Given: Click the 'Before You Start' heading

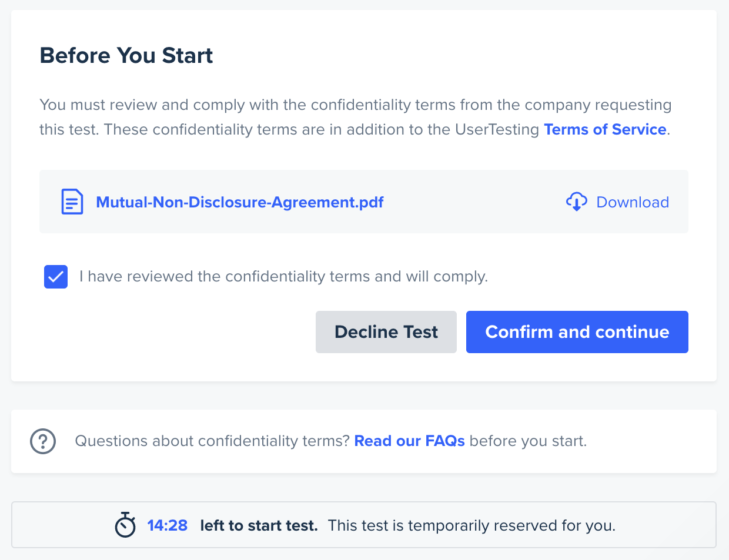Looking at the screenshot, I should coord(126,55).
